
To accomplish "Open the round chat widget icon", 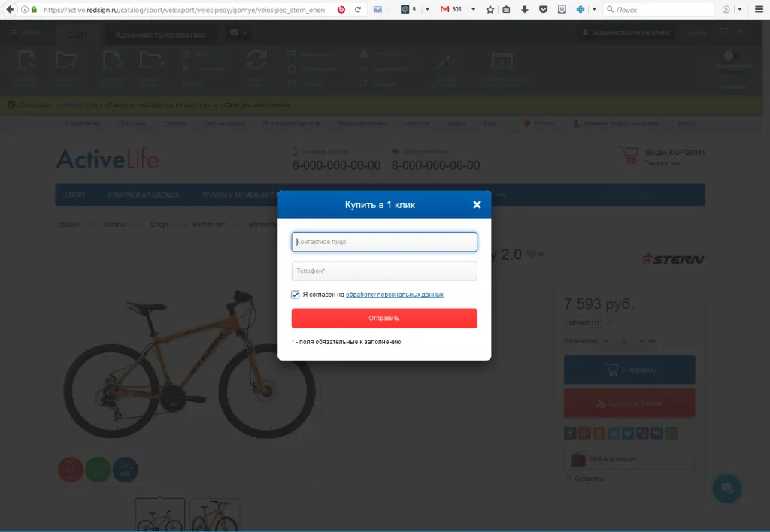I will pos(727,488).
